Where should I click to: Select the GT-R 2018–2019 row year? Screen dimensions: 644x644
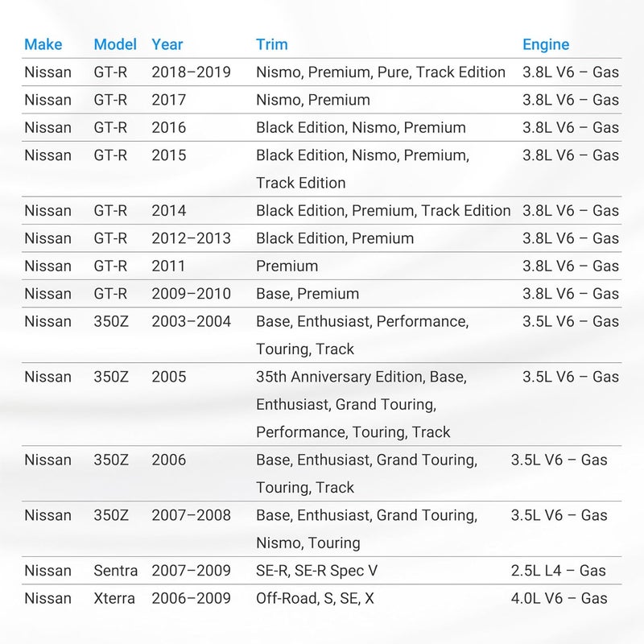click(x=192, y=72)
